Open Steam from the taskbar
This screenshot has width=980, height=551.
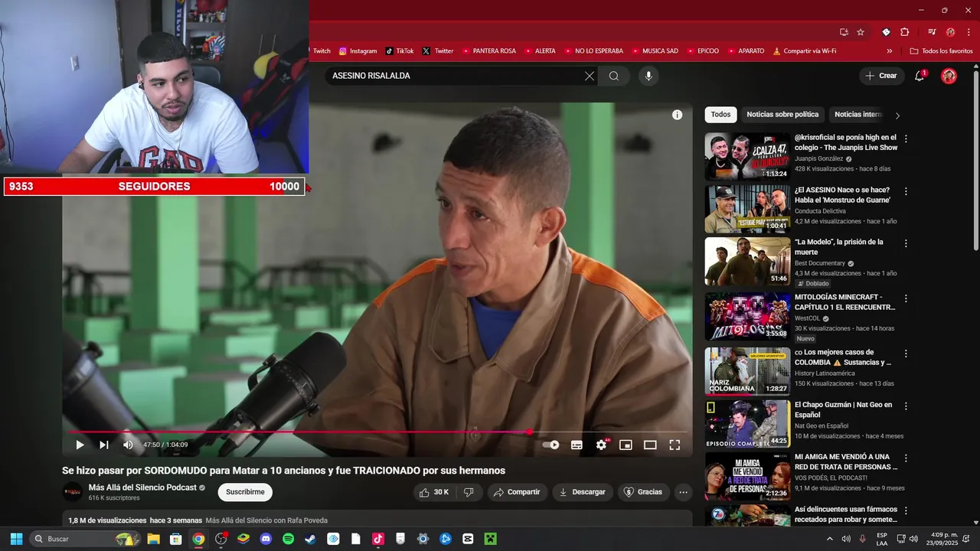pyautogui.click(x=310, y=539)
